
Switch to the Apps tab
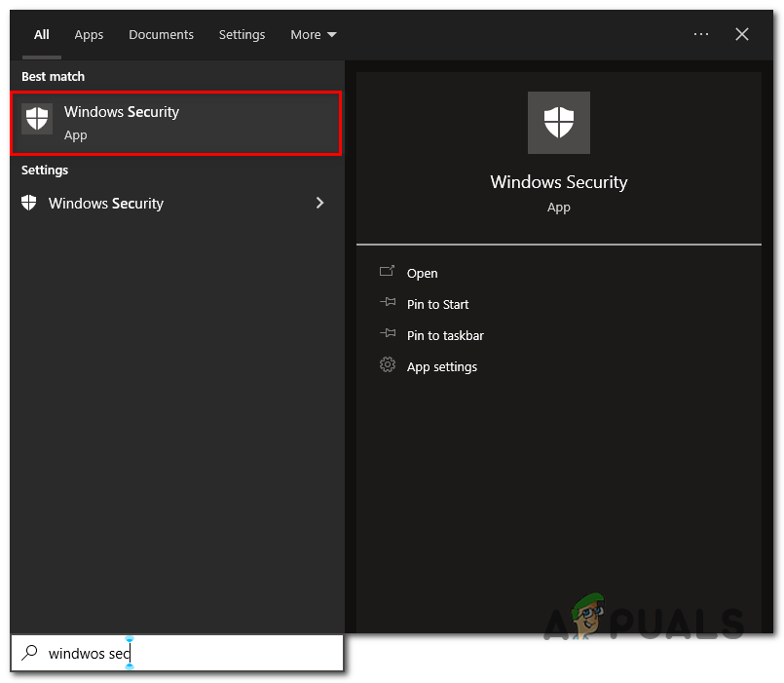(89, 34)
